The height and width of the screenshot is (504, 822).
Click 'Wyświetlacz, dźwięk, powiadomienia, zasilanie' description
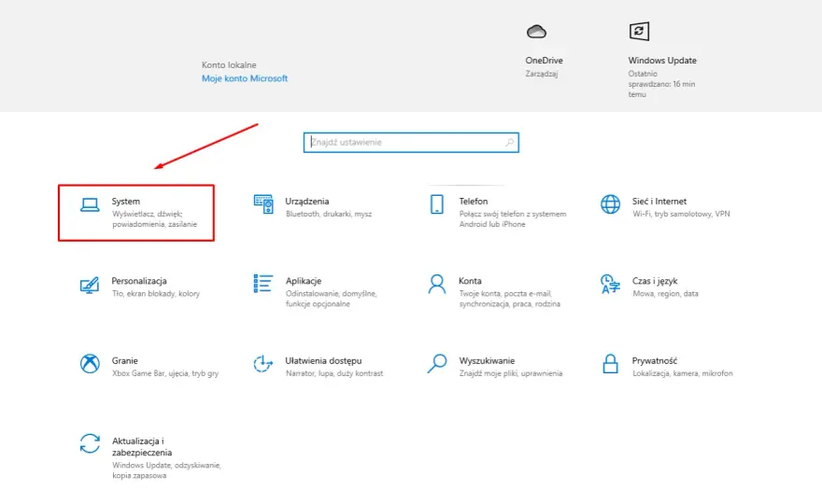tap(155, 219)
